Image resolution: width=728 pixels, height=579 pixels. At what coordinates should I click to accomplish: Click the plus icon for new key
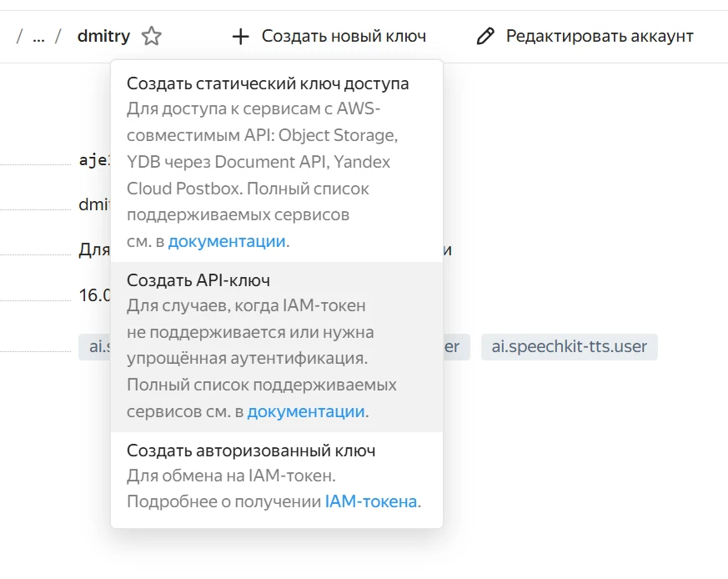240,36
